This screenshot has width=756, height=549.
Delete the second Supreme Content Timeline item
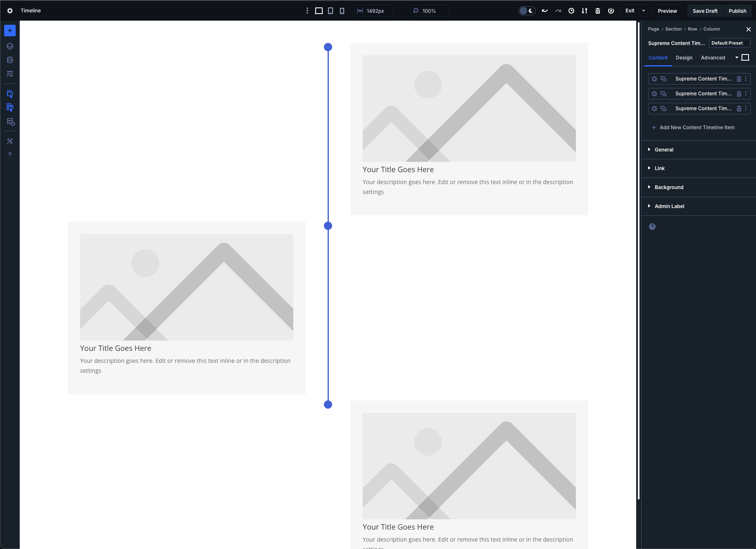(739, 94)
